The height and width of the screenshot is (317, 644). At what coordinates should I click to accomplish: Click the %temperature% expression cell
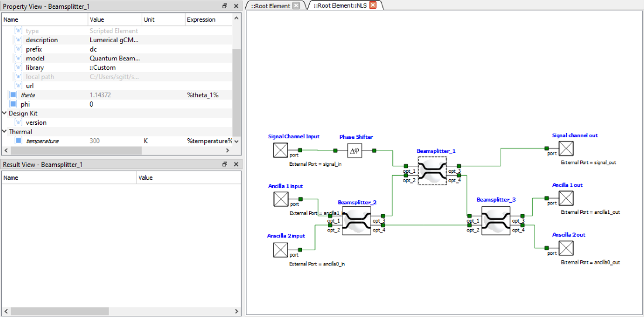pyautogui.click(x=208, y=141)
